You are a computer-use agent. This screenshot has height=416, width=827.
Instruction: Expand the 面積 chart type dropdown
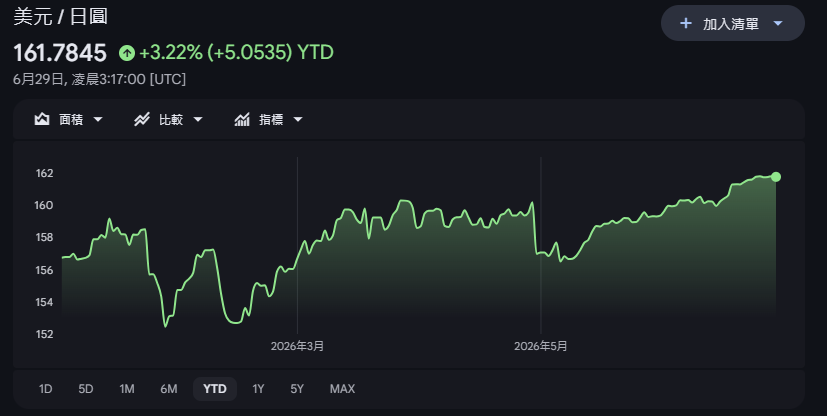point(98,120)
